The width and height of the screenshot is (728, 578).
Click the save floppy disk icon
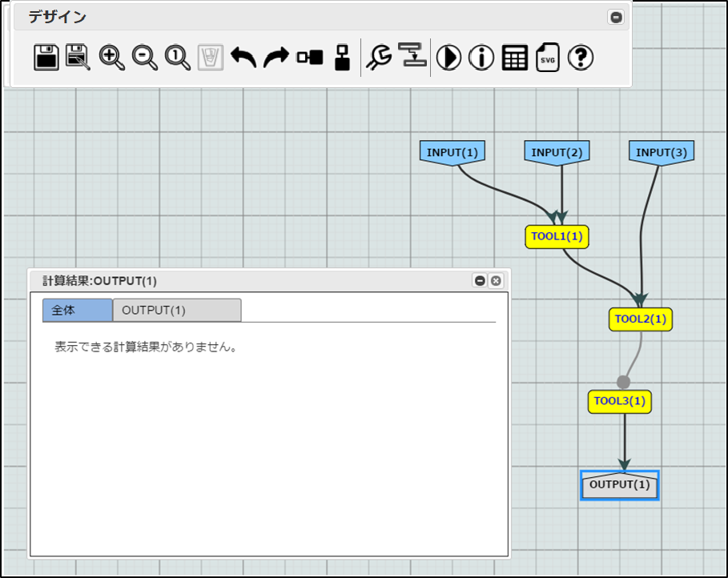click(46, 58)
